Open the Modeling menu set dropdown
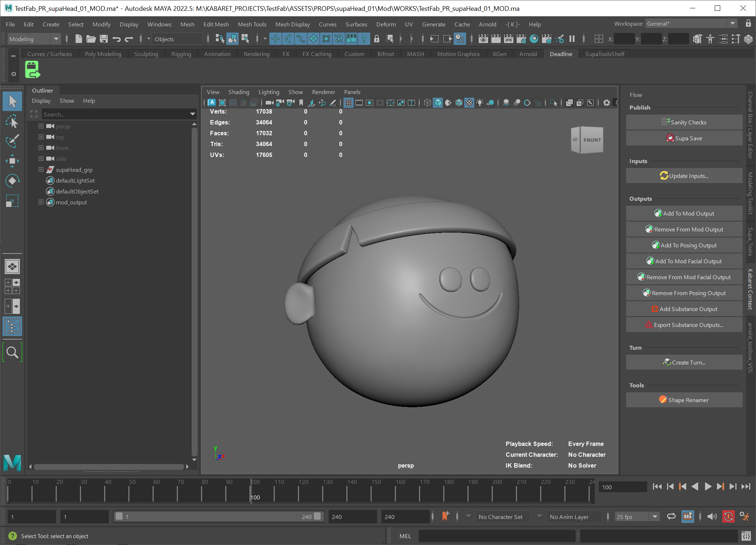The width and height of the screenshot is (756, 545). point(34,39)
